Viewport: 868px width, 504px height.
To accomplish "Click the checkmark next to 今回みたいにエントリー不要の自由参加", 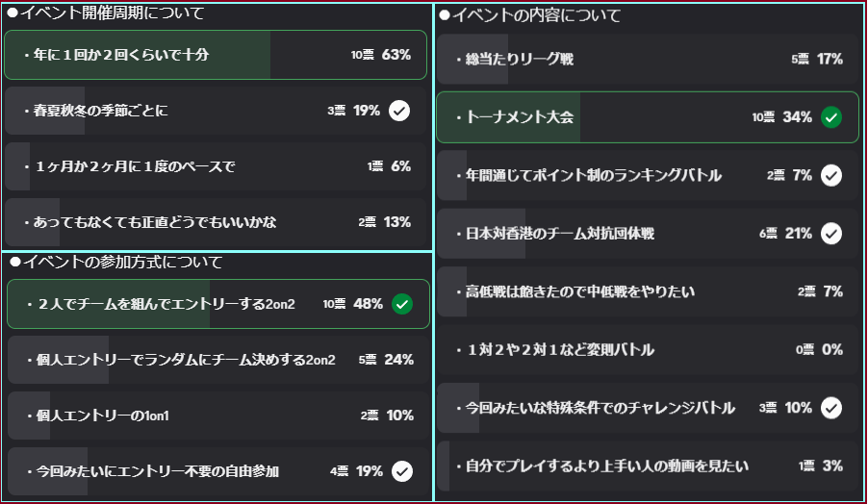I will [x=402, y=471].
